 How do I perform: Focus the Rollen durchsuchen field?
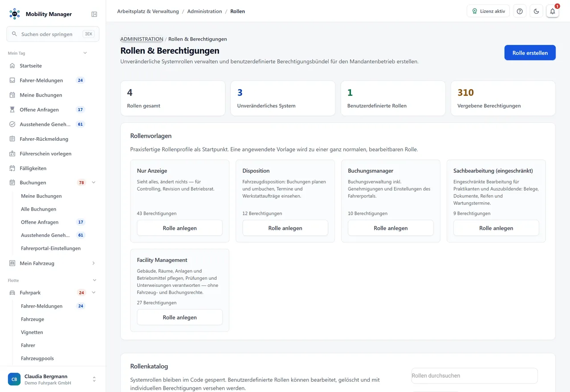click(x=475, y=376)
